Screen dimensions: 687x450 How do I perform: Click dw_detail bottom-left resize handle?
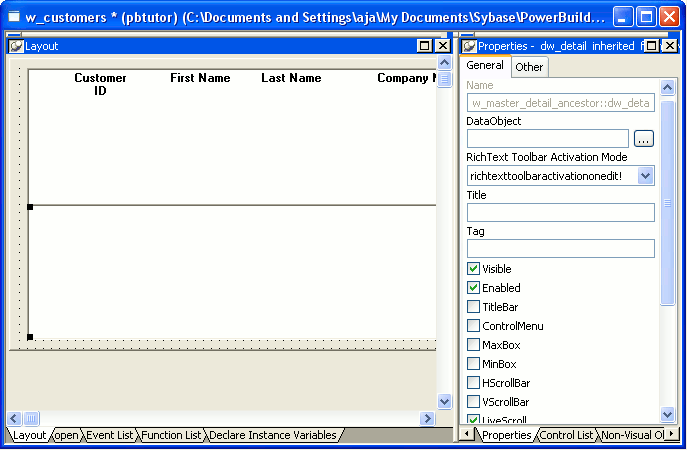(30, 337)
